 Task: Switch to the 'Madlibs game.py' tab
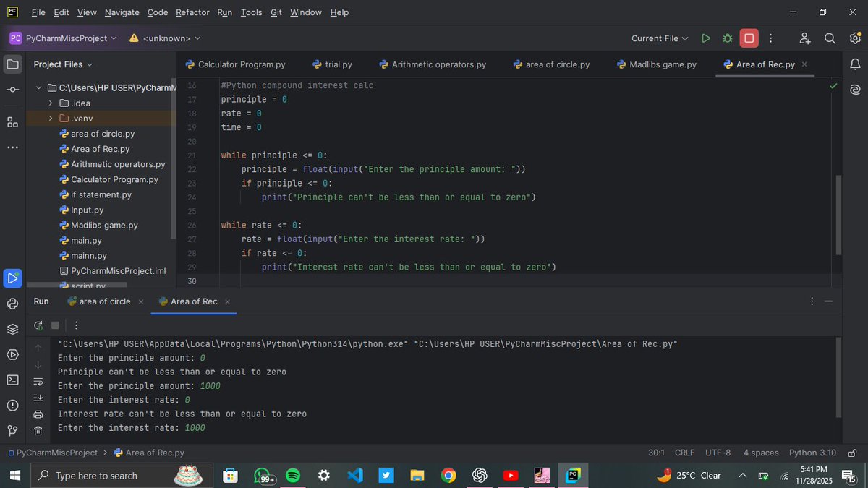point(656,64)
